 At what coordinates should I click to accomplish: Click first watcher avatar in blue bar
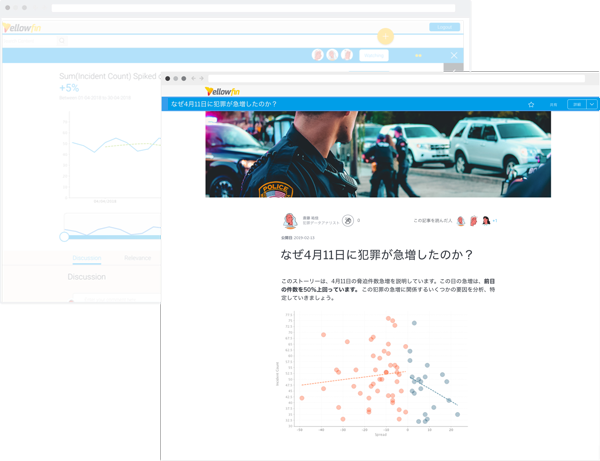click(x=318, y=55)
